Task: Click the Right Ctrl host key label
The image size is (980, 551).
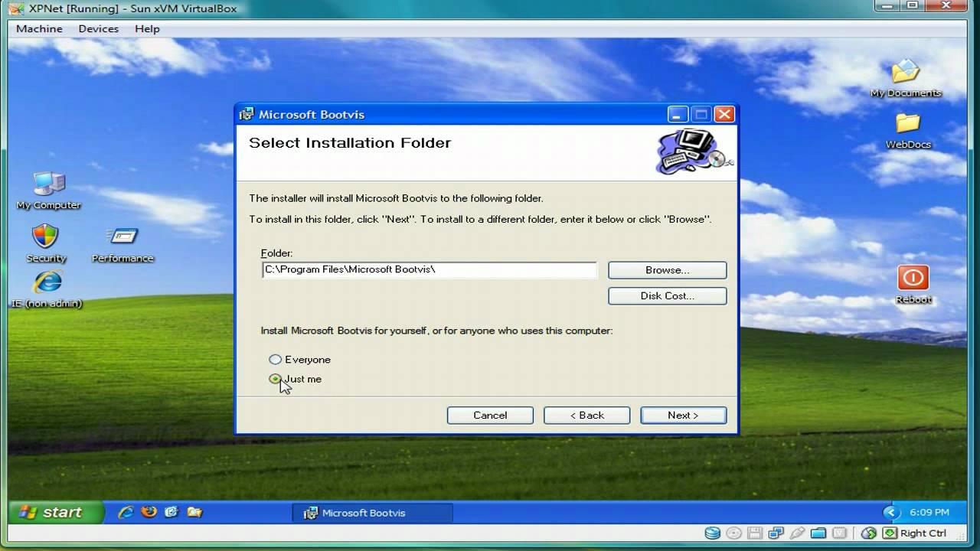Action: (923, 533)
